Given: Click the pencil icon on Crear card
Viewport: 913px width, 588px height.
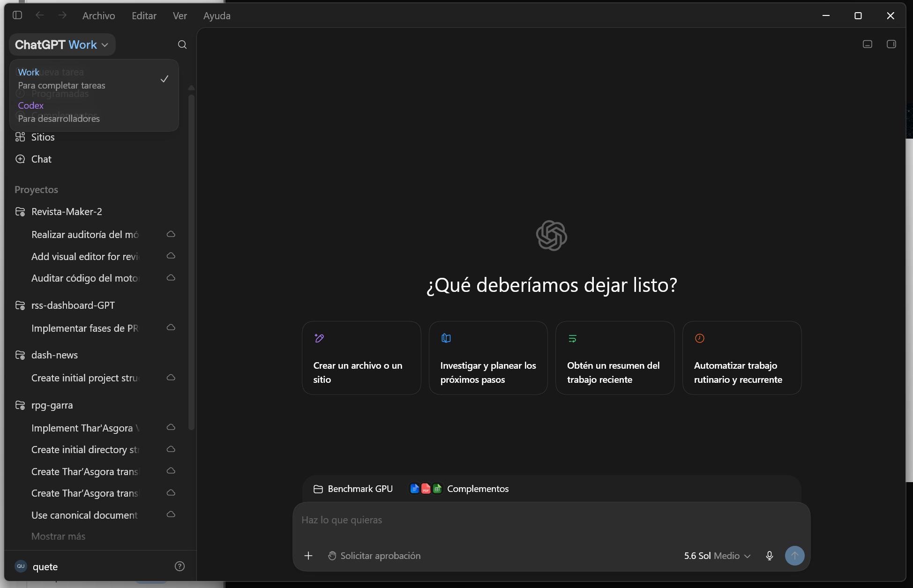Looking at the screenshot, I should pos(319,338).
